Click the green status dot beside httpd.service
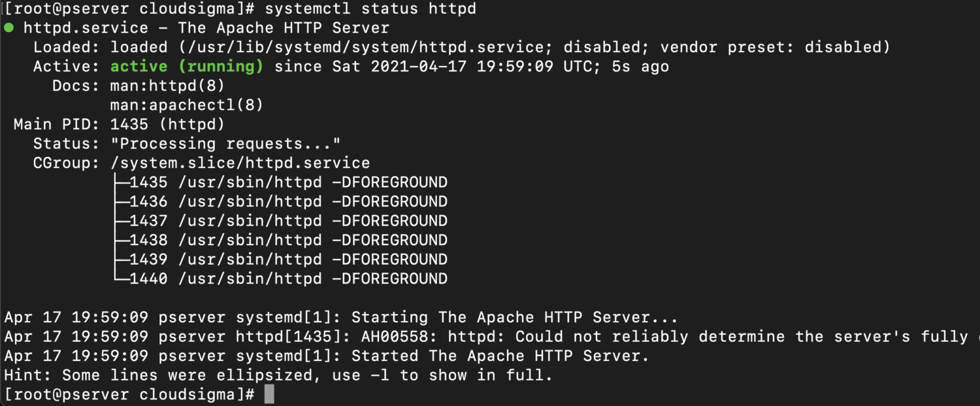The height and width of the screenshot is (406, 980). click(x=8, y=28)
